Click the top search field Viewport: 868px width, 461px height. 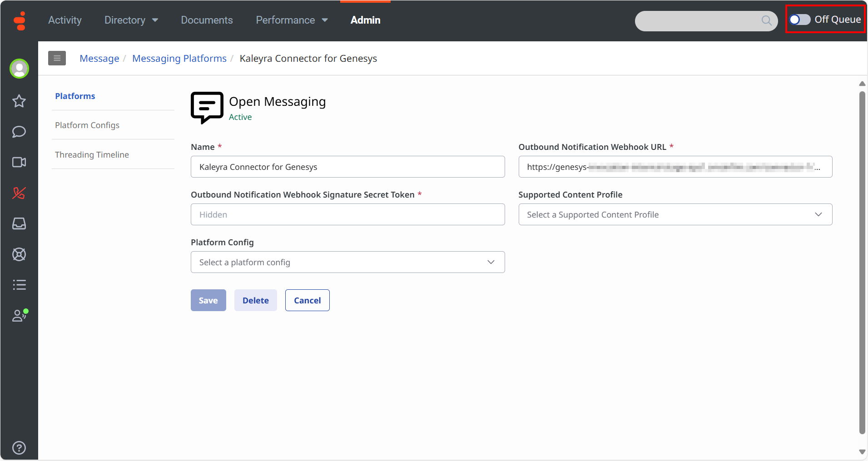point(706,21)
